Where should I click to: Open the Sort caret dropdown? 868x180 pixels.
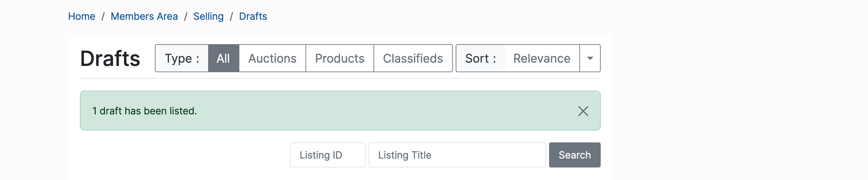pyautogui.click(x=590, y=58)
